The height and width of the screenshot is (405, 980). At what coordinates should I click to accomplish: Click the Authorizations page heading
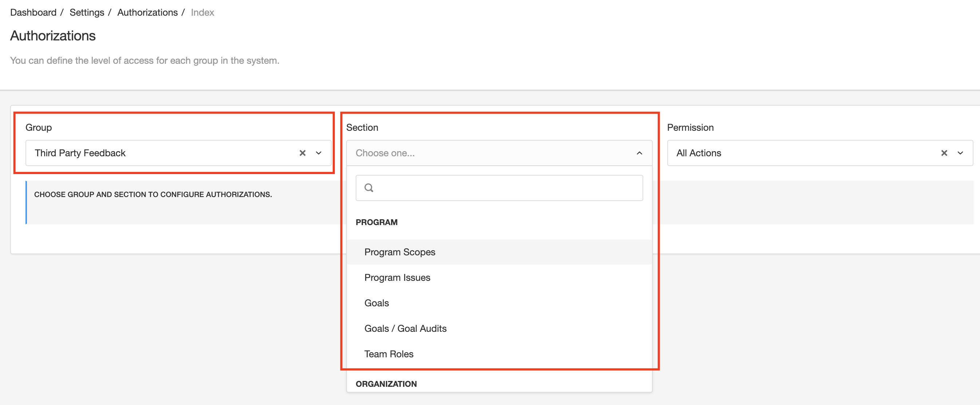[x=53, y=36]
